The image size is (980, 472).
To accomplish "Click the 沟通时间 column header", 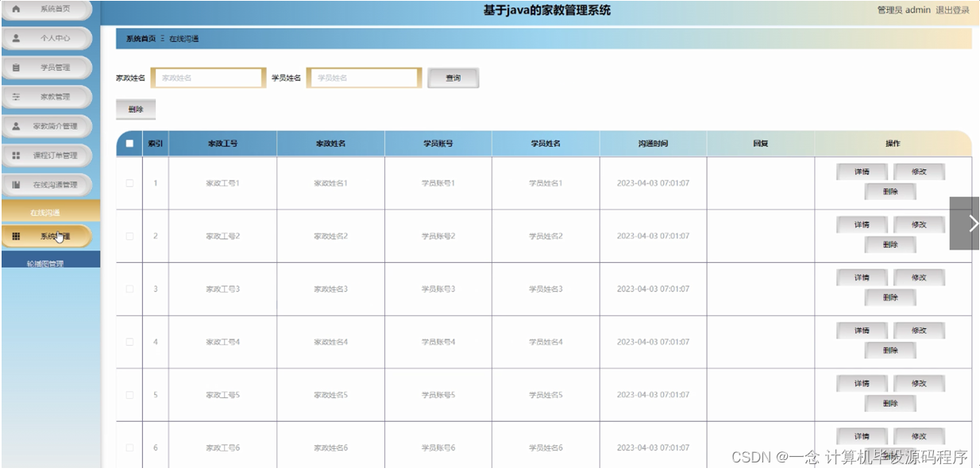I will point(653,144).
